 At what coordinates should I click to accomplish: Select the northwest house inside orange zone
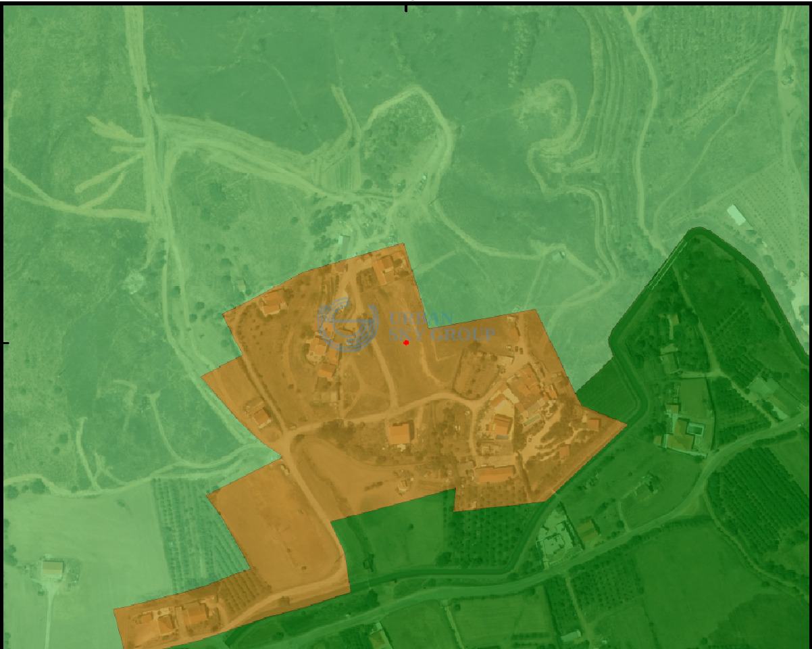pyautogui.click(x=272, y=304)
